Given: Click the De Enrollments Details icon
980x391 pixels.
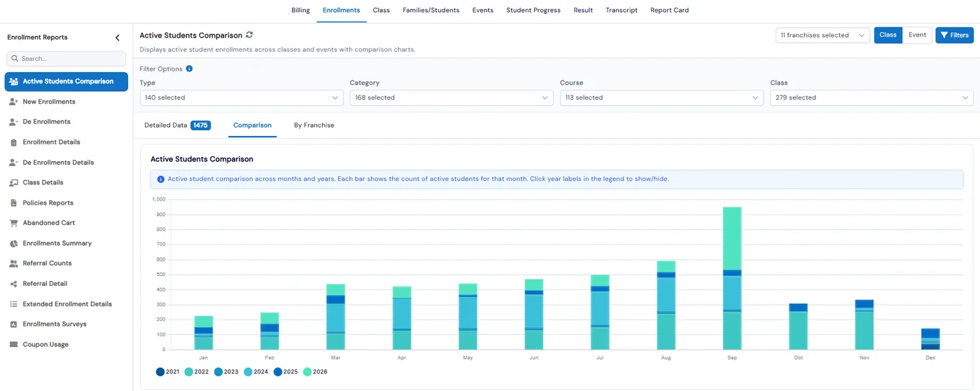Looking at the screenshot, I should point(14,163).
